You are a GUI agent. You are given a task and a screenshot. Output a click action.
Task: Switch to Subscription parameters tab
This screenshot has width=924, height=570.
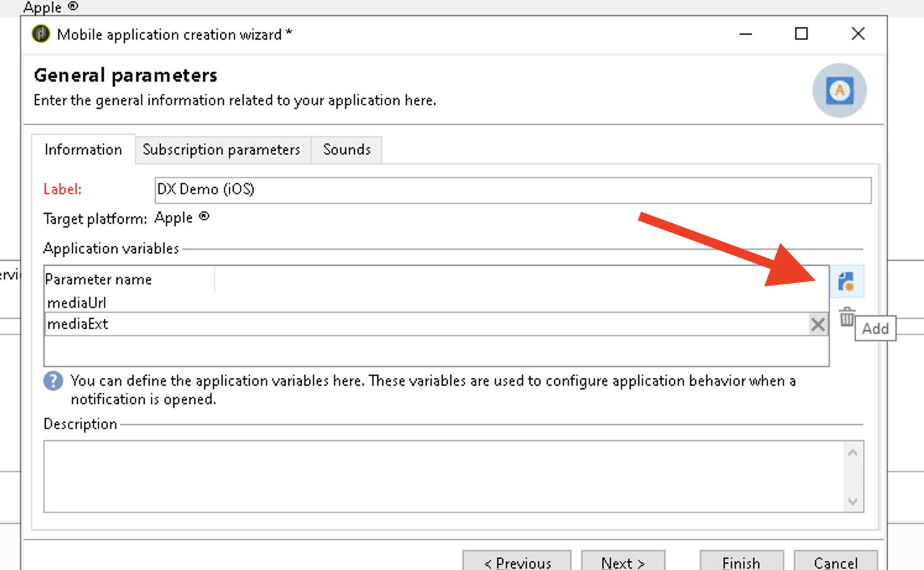tap(221, 150)
